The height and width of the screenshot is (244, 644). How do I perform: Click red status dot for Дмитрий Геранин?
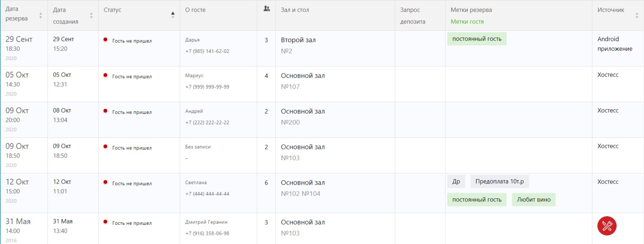coord(106,222)
